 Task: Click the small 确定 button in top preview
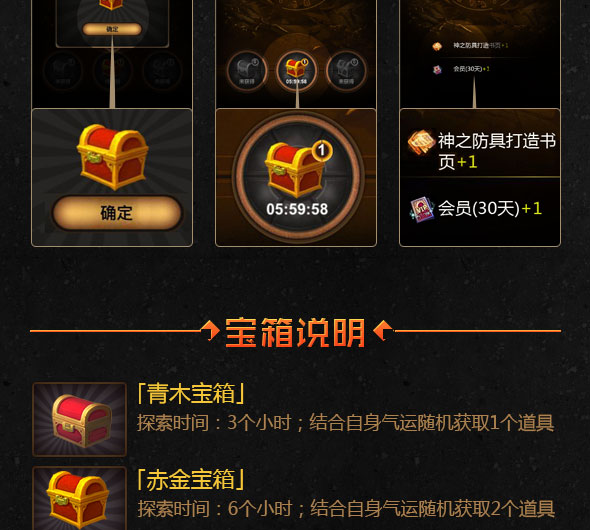pos(112,29)
